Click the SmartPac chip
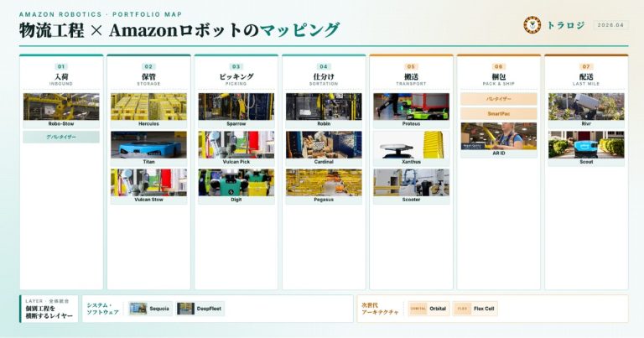Viewport: 644px width, 338px height. click(499, 114)
